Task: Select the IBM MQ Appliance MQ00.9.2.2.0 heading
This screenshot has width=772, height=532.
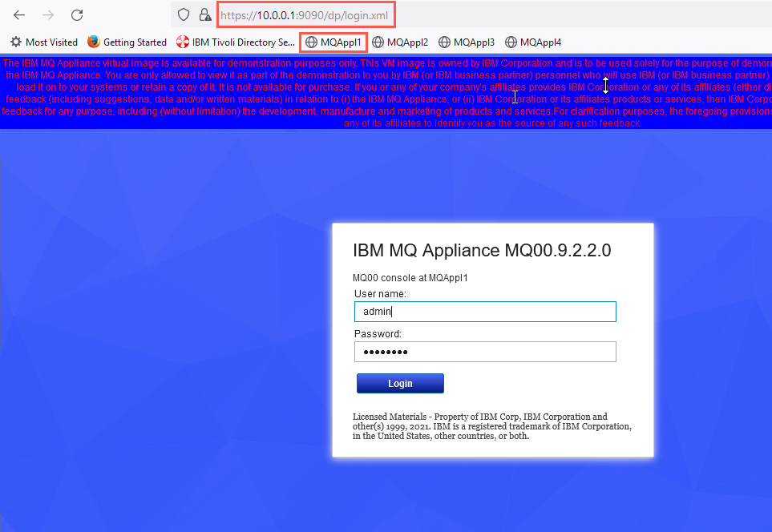Action: point(482,250)
